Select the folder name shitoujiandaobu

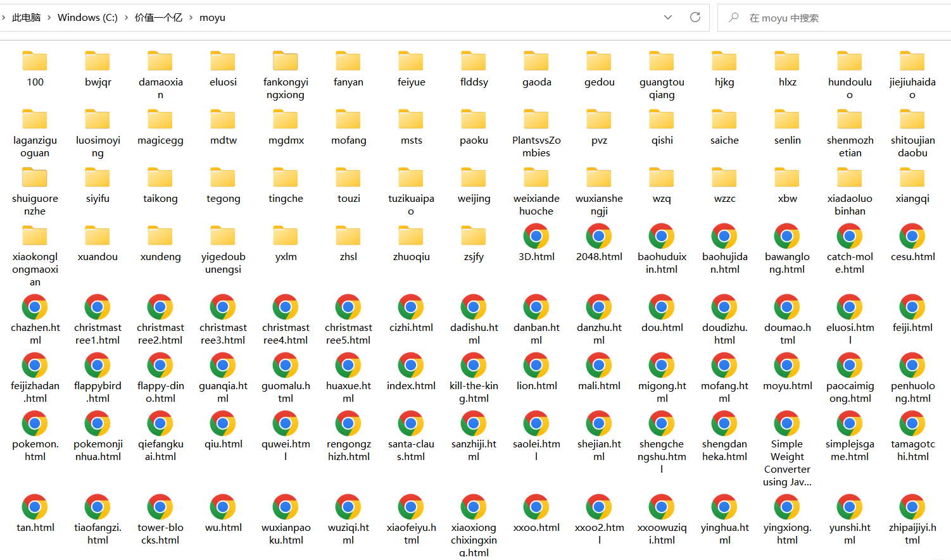coord(912,147)
